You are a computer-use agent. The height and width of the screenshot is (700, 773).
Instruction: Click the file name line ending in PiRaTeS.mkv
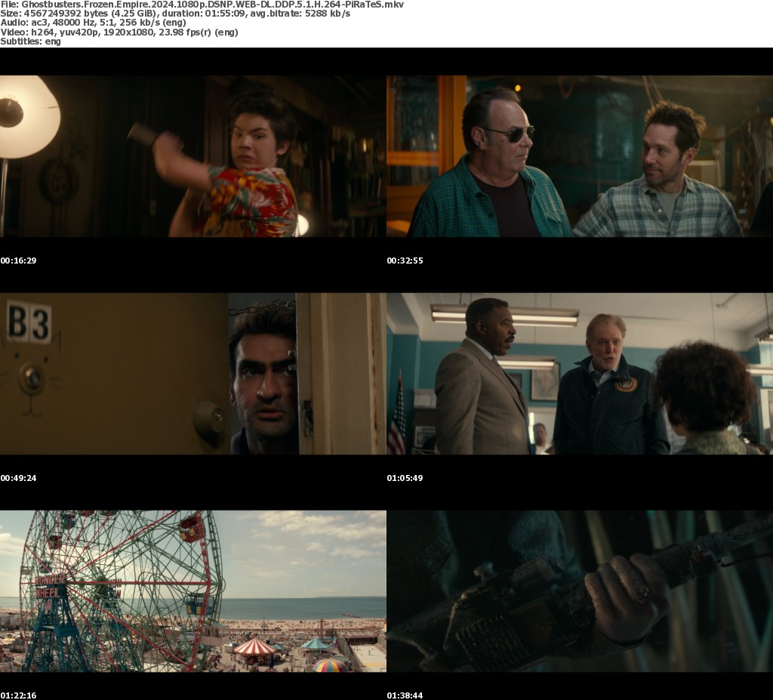(202, 5)
